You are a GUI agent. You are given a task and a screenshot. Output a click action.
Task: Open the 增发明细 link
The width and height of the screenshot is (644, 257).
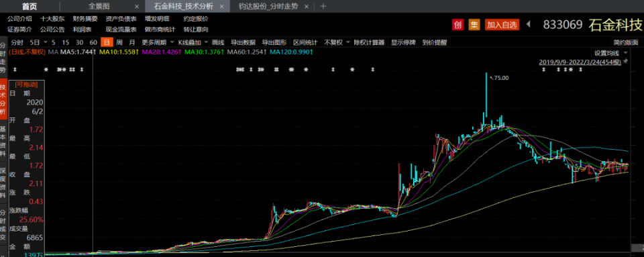coord(157,19)
